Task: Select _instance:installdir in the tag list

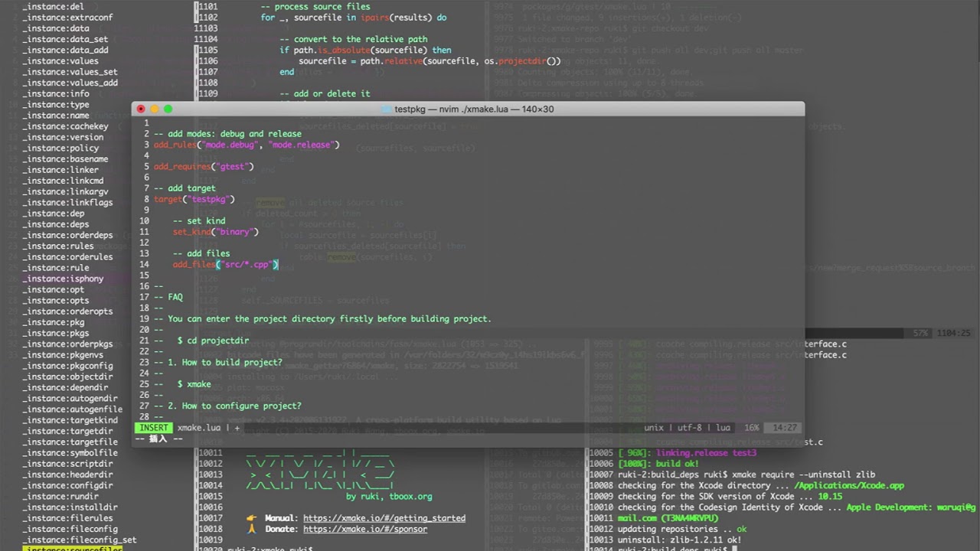Action: click(x=70, y=507)
